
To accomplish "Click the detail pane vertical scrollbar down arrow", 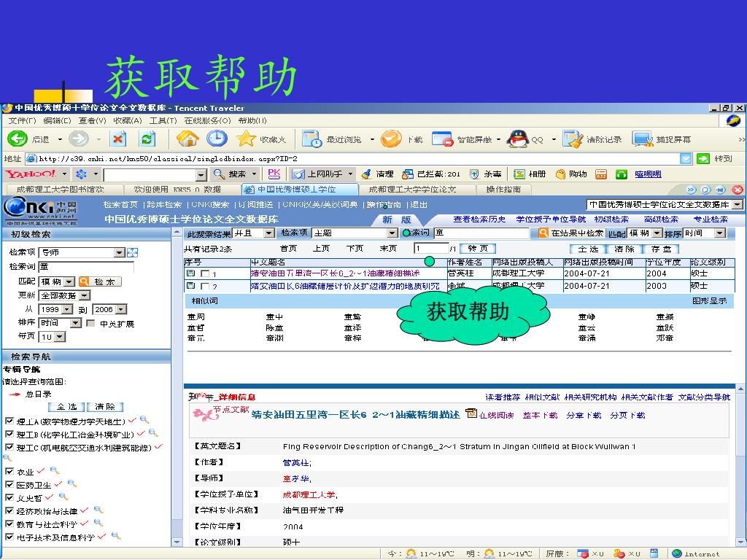I will [x=741, y=542].
